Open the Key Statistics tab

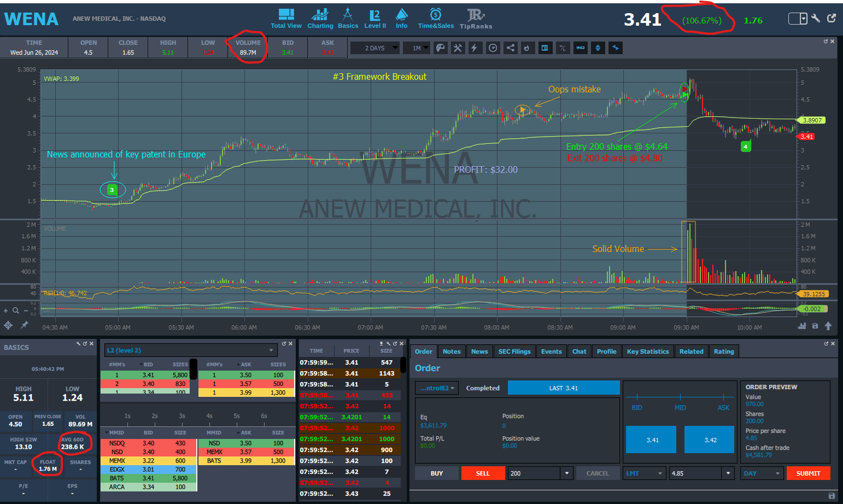[x=648, y=351]
